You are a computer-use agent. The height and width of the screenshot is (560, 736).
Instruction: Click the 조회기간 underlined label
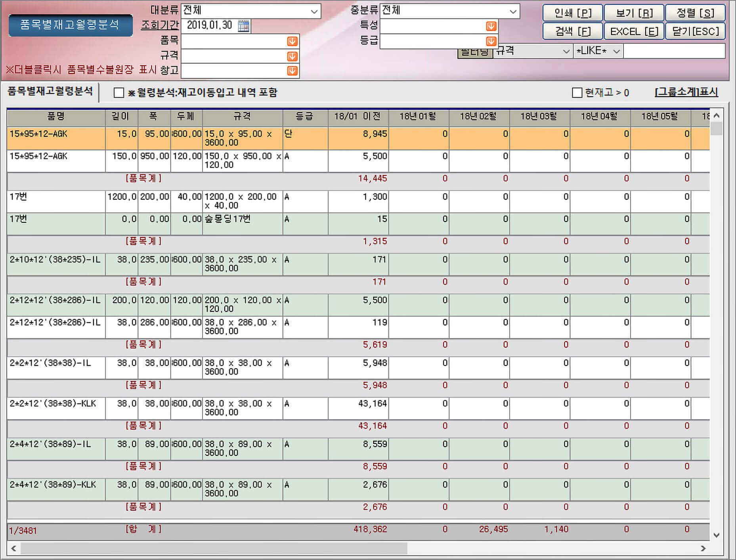[x=160, y=25]
